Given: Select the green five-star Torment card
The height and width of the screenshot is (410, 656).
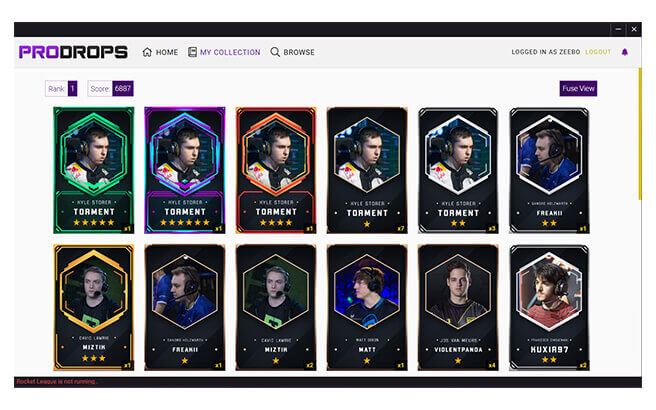Looking at the screenshot, I should click(94, 170).
